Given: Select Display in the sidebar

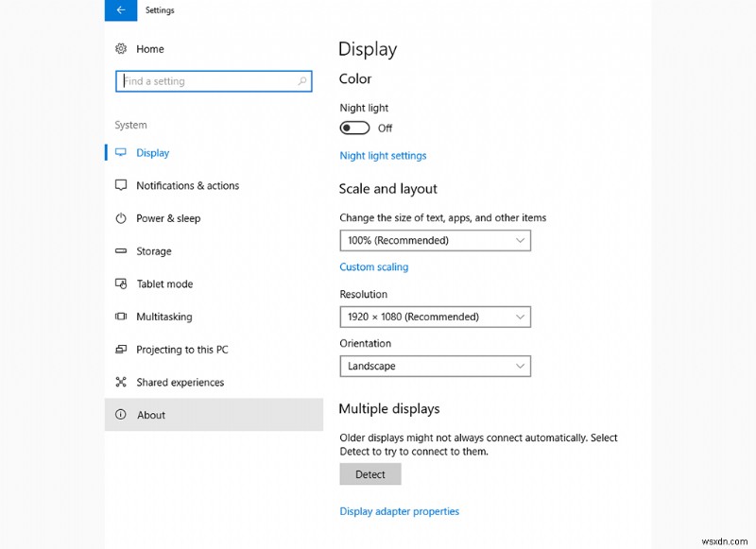Looking at the screenshot, I should click(x=155, y=151).
